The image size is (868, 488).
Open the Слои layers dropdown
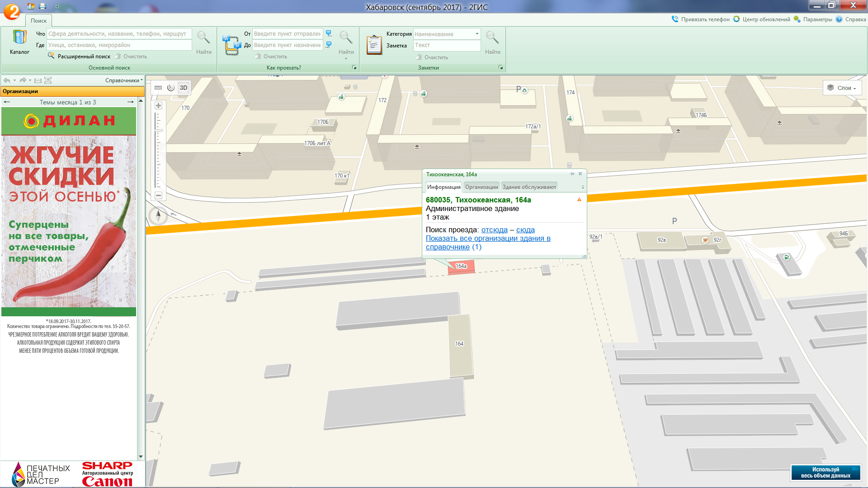(842, 88)
